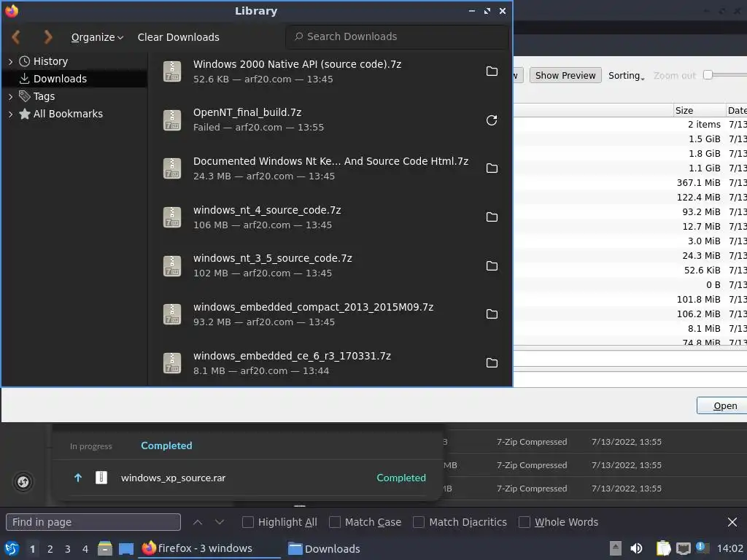Enable Match Diacritics checkbox

(419, 522)
